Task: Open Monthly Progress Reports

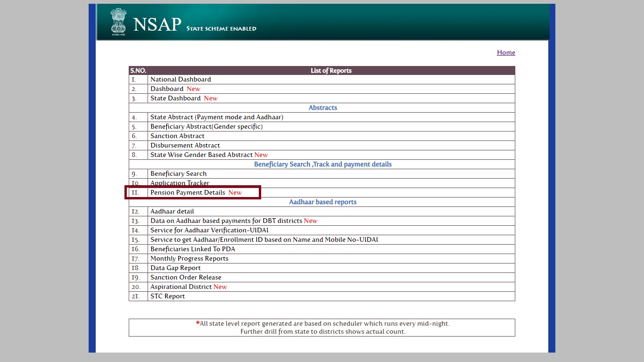Action: (189, 259)
